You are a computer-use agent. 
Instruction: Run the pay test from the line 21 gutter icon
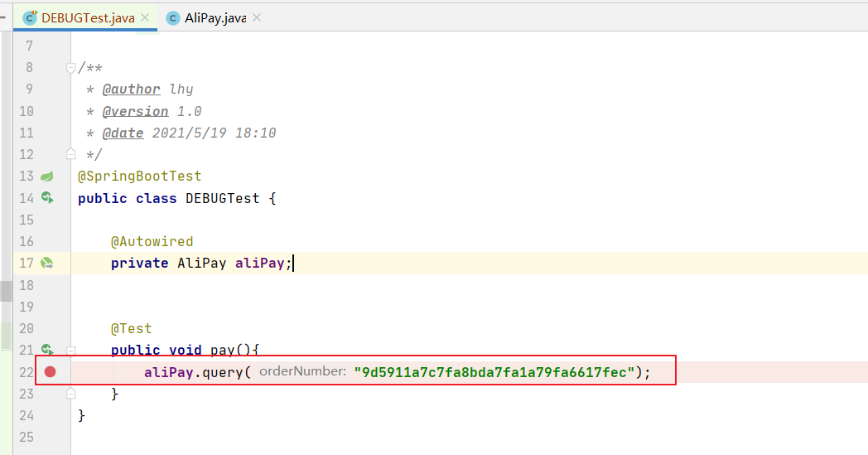(47, 349)
